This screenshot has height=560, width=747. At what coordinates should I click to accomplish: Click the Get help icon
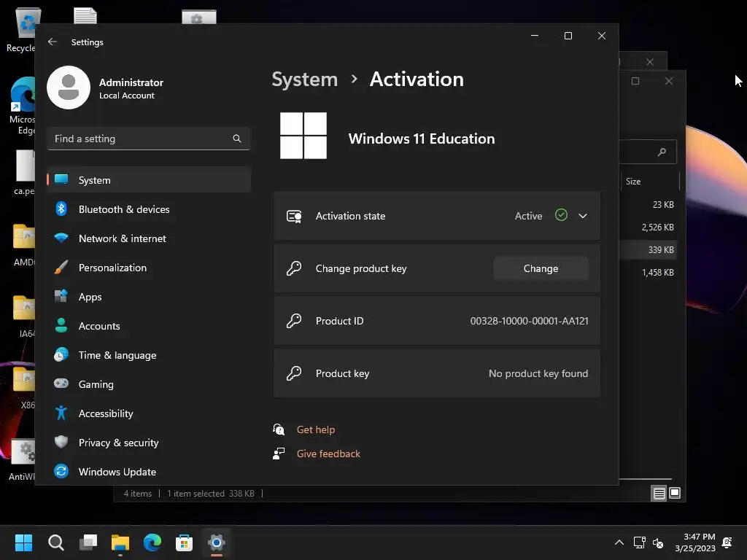[279, 429]
